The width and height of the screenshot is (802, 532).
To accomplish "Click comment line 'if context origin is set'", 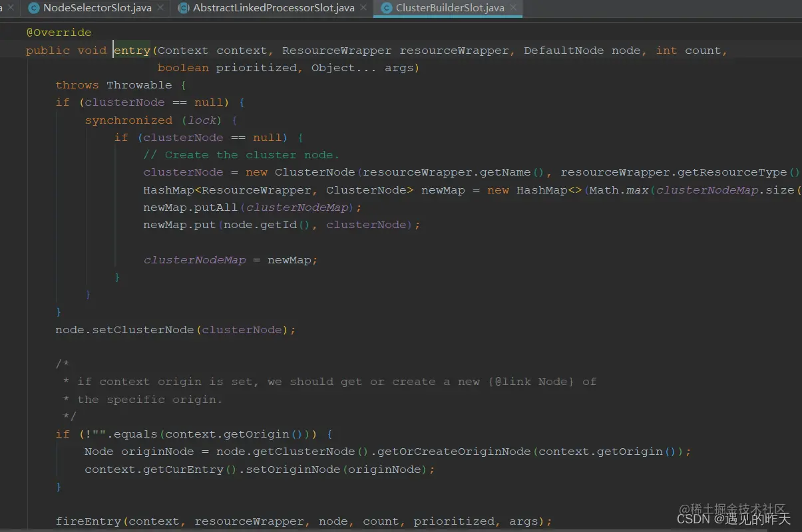I will coord(165,382).
